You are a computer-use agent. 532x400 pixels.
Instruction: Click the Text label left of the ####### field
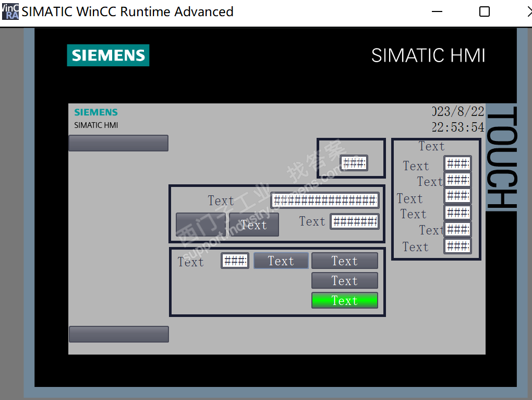coord(312,221)
